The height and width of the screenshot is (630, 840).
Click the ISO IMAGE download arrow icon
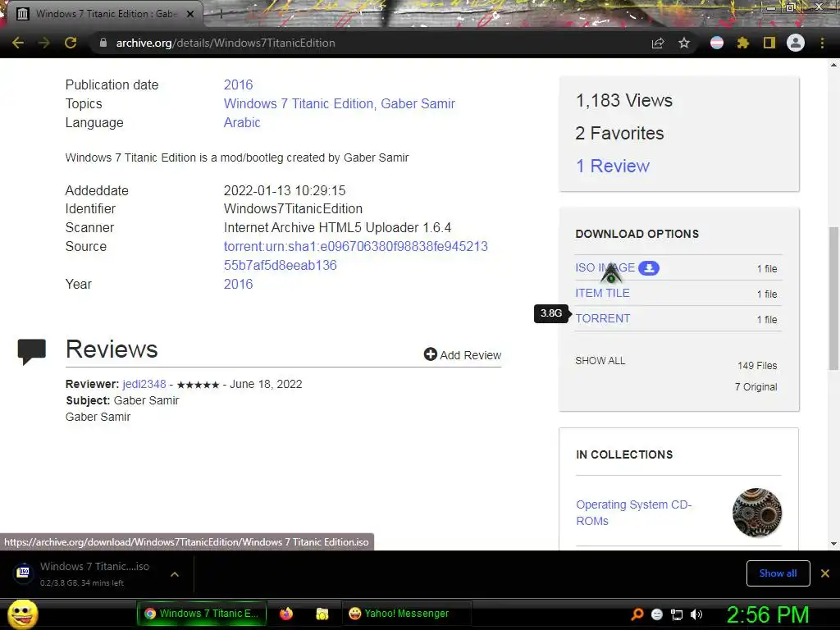click(649, 268)
